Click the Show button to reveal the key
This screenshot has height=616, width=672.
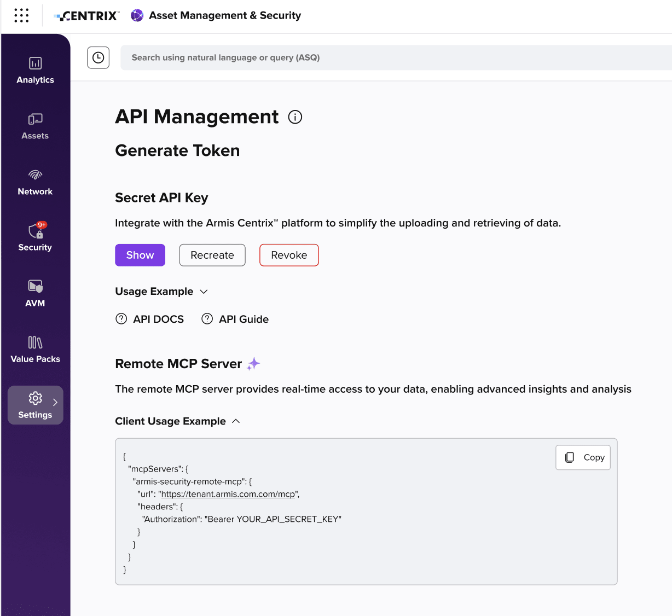pos(140,255)
